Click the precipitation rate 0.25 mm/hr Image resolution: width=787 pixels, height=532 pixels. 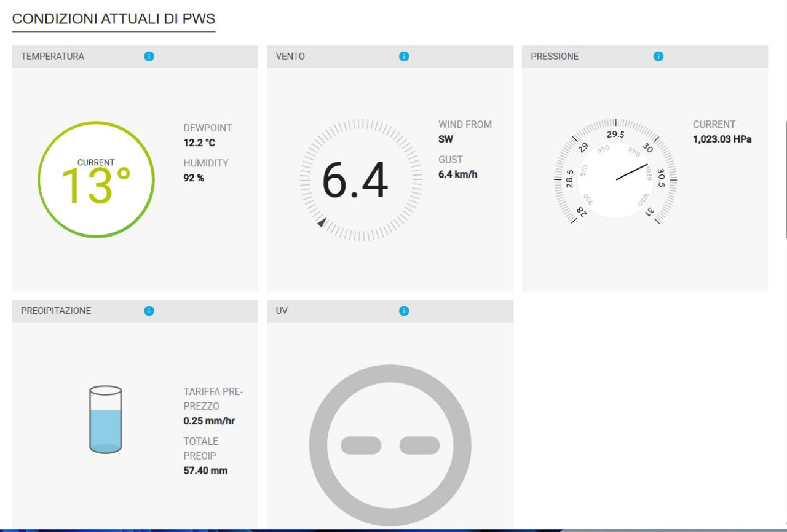pos(209,421)
